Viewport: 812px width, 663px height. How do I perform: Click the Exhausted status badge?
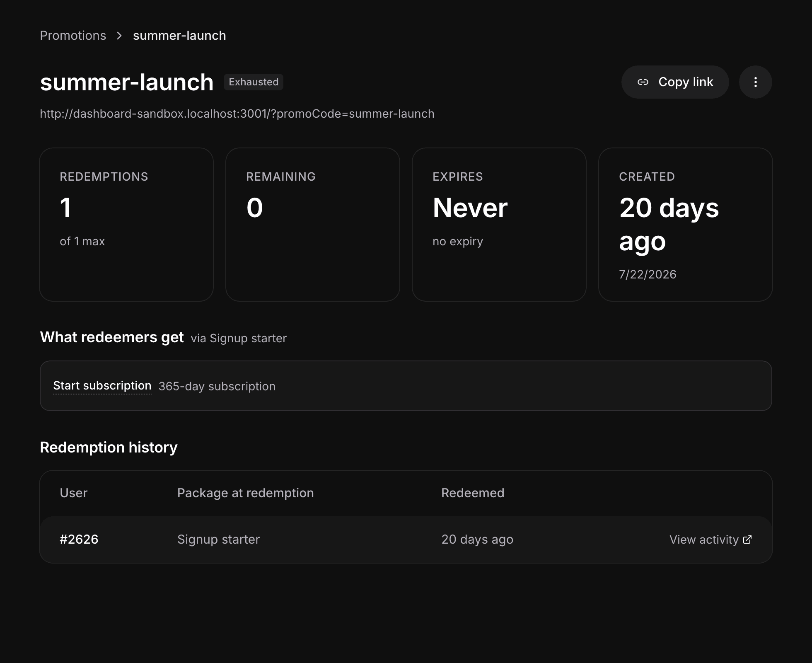pos(254,82)
